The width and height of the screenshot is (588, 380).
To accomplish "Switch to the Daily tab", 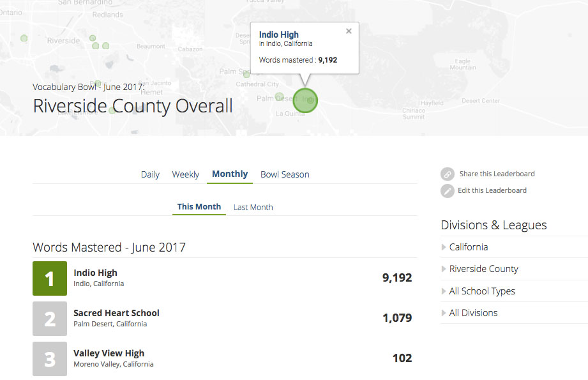I will tap(150, 174).
